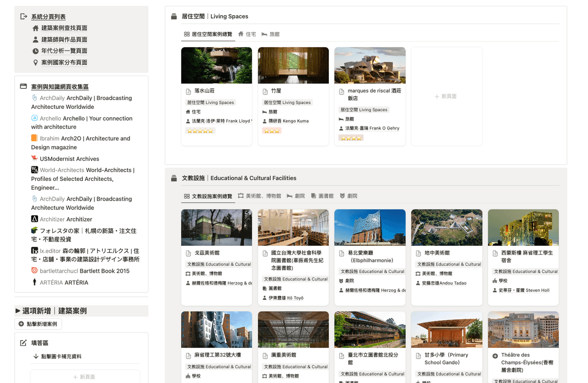
Task: Click the bartlettarchucl red circle icon
Action: pos(34,271)
